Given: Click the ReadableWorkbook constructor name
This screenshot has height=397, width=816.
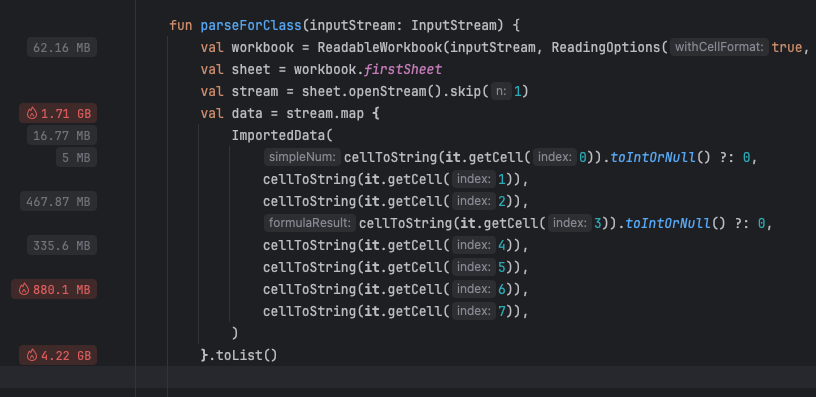Looking at the screenshot, I should click(380, 47).
